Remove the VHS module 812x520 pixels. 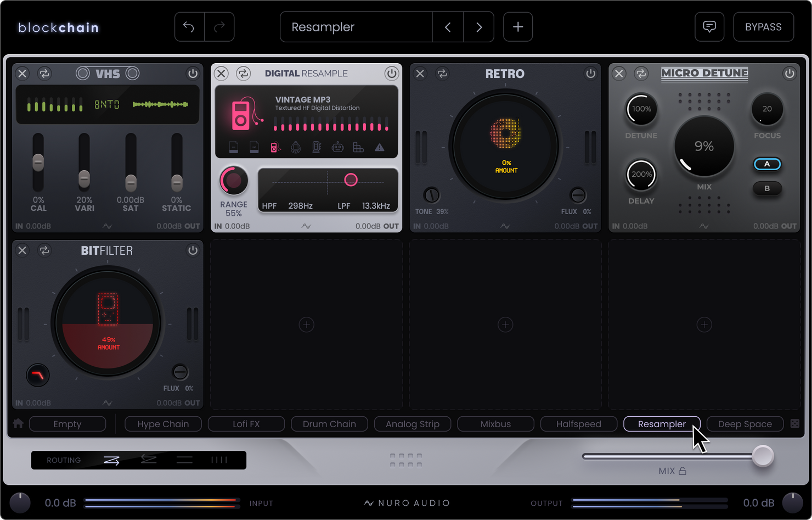[x=22, y=73]
